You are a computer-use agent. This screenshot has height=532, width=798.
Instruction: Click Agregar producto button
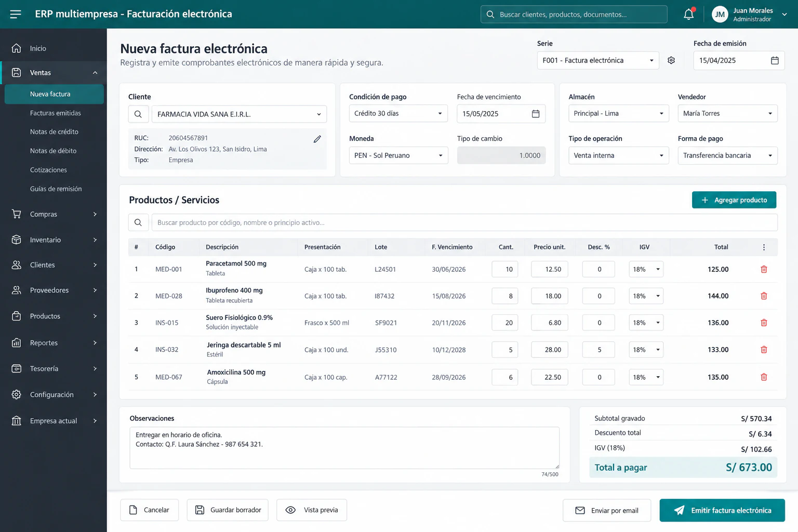pos(734,200)
